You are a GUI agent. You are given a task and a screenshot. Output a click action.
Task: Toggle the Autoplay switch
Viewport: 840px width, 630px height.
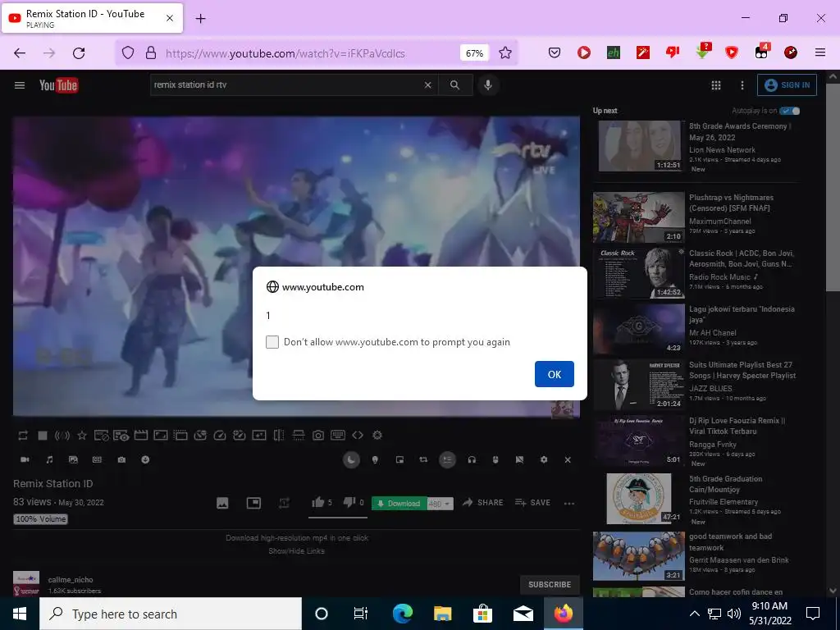pyautogui.click(x=790, y=111)
